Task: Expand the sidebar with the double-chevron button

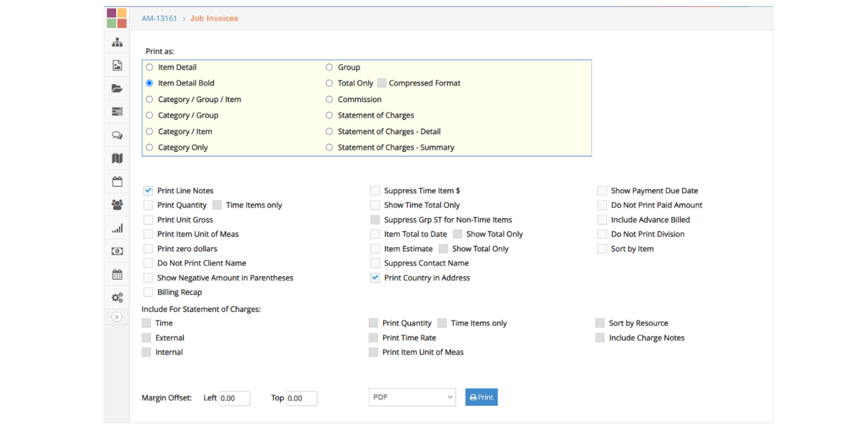Action: point(117,317)
